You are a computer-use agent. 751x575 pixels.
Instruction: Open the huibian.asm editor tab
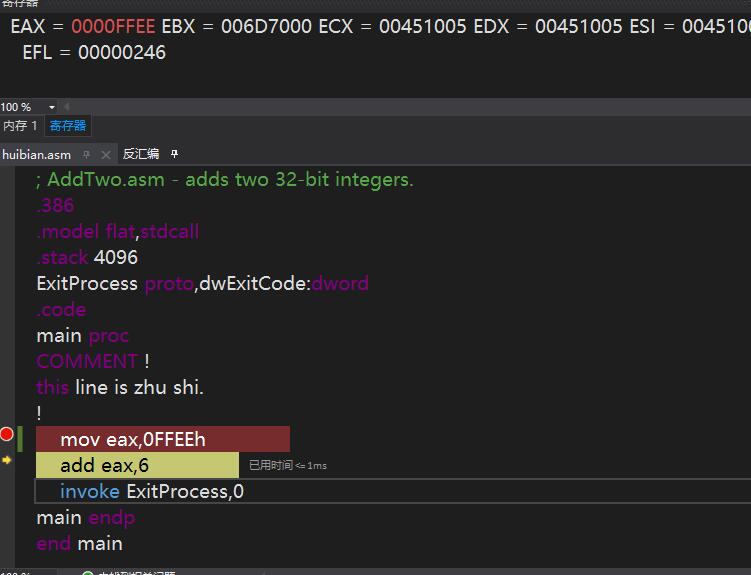[36, 155]
